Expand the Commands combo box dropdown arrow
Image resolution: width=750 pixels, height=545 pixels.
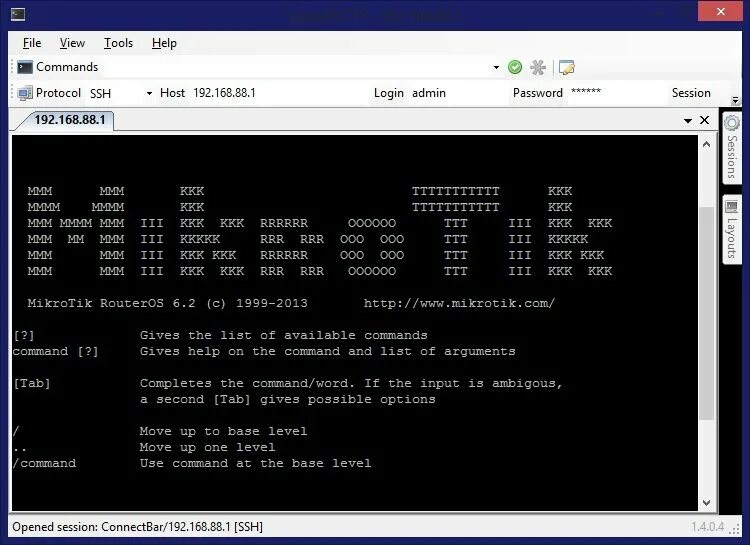coord(496,67)
